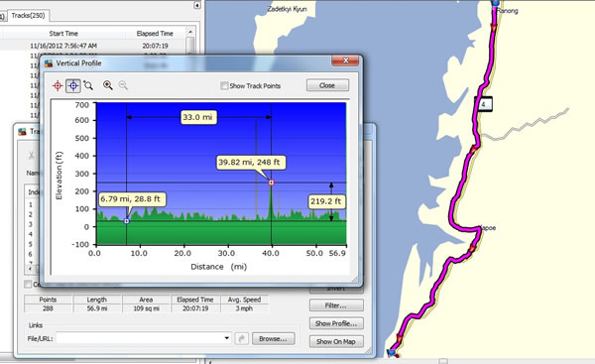Select track point row 1 in index list

[31, 205]
